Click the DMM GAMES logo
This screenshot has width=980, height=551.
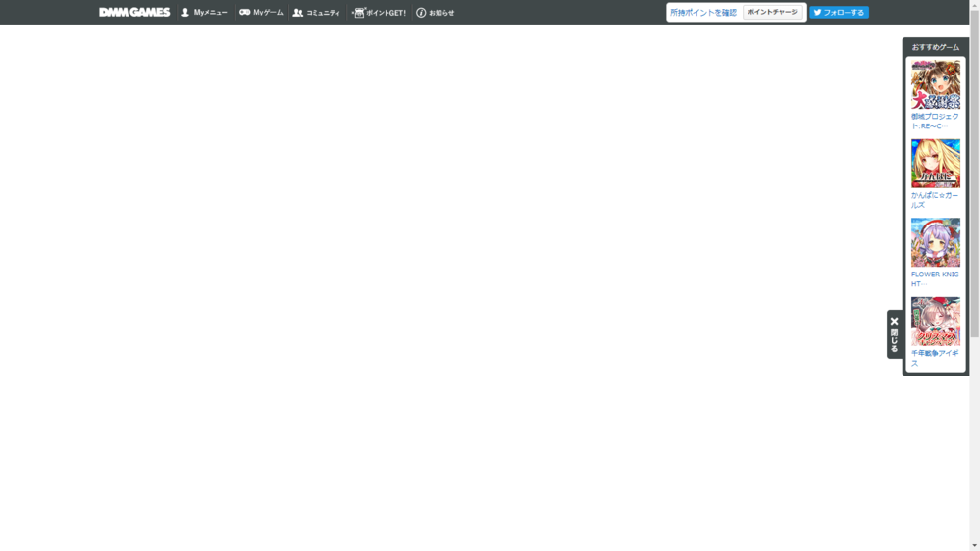134,12
